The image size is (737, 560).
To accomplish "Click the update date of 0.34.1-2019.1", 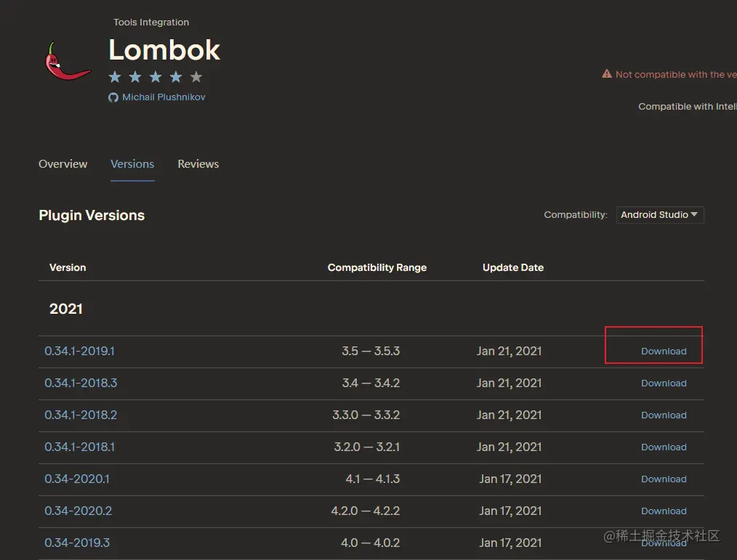I will click(509, 351).
